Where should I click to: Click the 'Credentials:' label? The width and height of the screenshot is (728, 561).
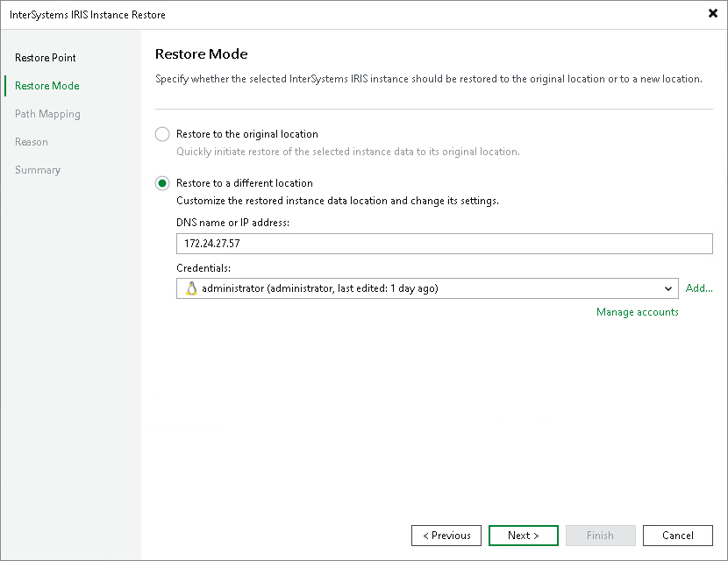203,268
